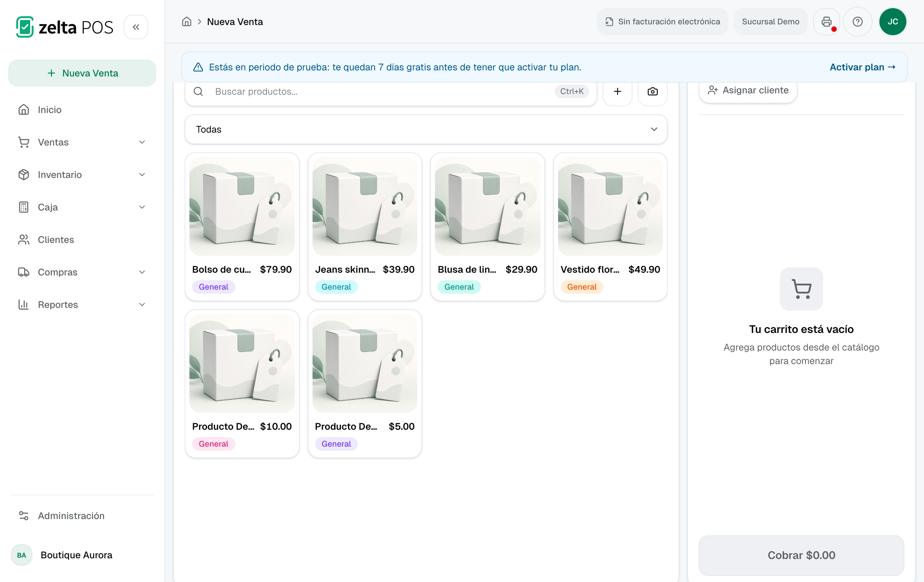The width and height of the screenshot is (924, 582).
Task: Open the Caja menu item
Action: [x=82, y=207]
